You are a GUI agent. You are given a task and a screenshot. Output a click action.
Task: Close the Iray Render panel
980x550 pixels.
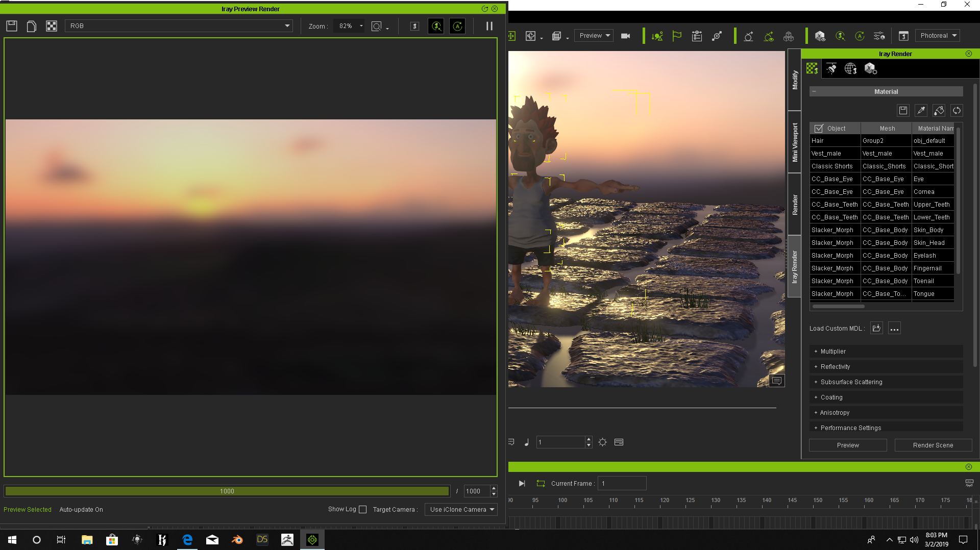969,54
